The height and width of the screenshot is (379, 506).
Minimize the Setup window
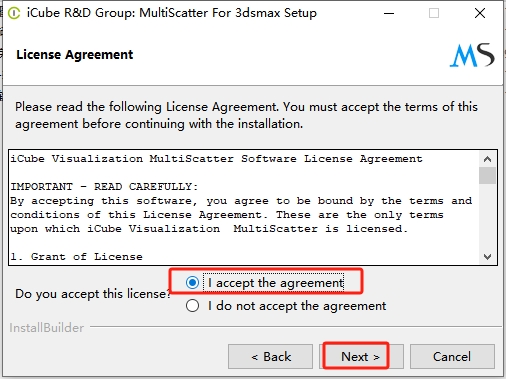389,13
